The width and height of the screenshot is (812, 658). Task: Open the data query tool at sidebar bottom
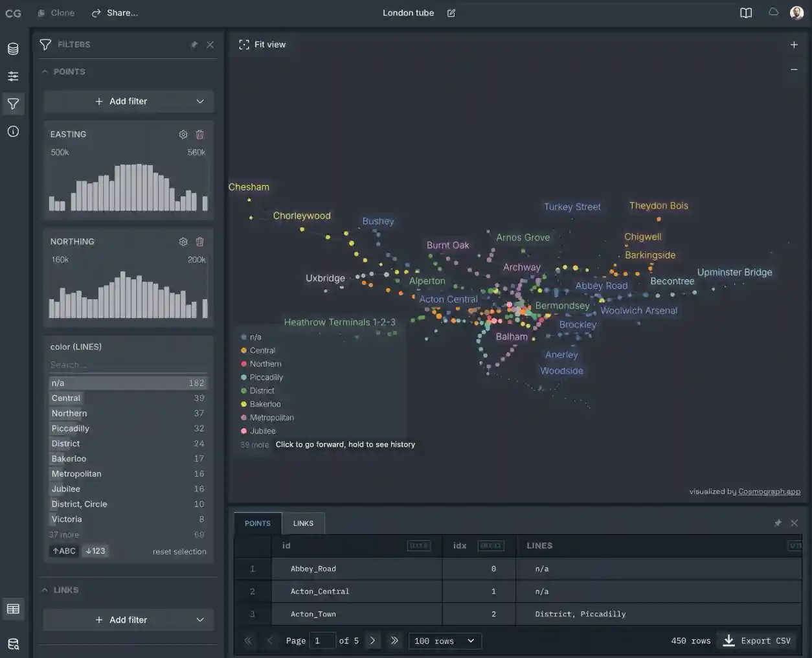(13, 643)
